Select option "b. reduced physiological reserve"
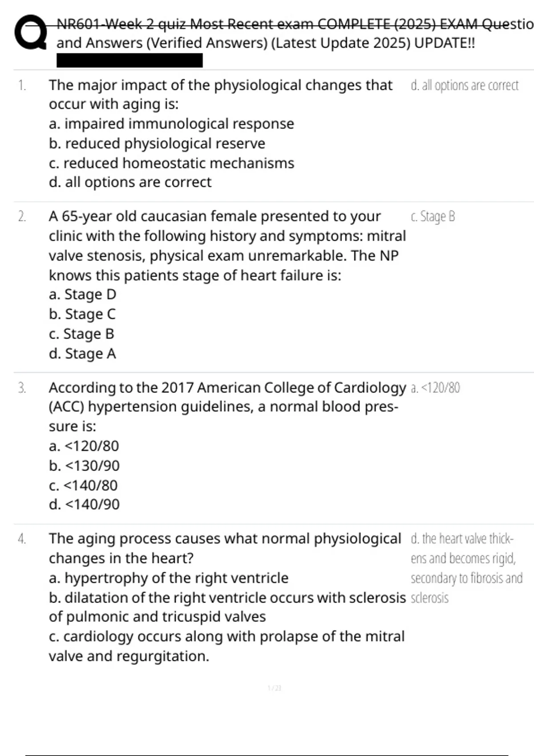This screenshot has width=534, height=756. click(x=157, y=143)
